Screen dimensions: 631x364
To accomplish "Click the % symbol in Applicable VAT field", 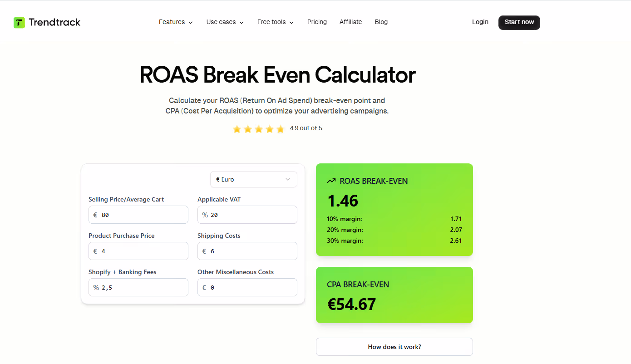I will (x=204, y=214).
